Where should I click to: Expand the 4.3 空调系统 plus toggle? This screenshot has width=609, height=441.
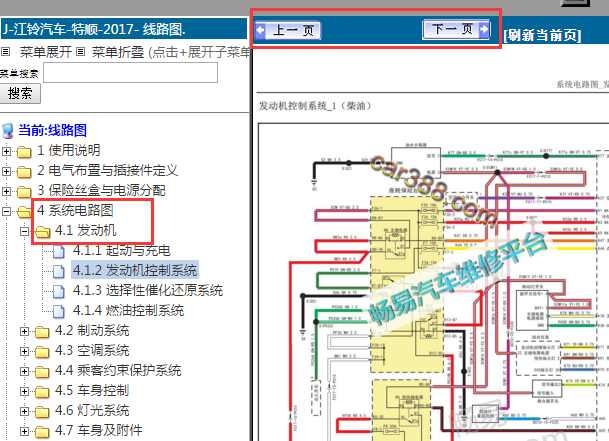24,352
